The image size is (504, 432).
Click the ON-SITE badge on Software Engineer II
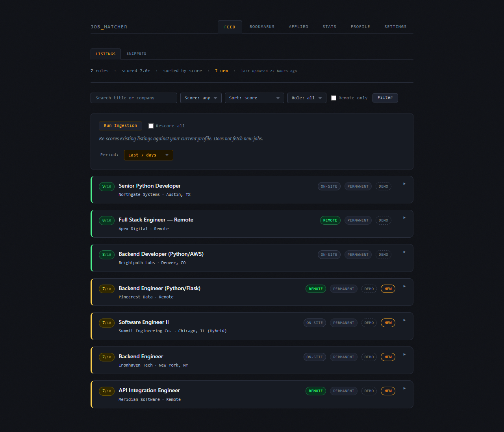pyautogui.click(x=315, y=323)
